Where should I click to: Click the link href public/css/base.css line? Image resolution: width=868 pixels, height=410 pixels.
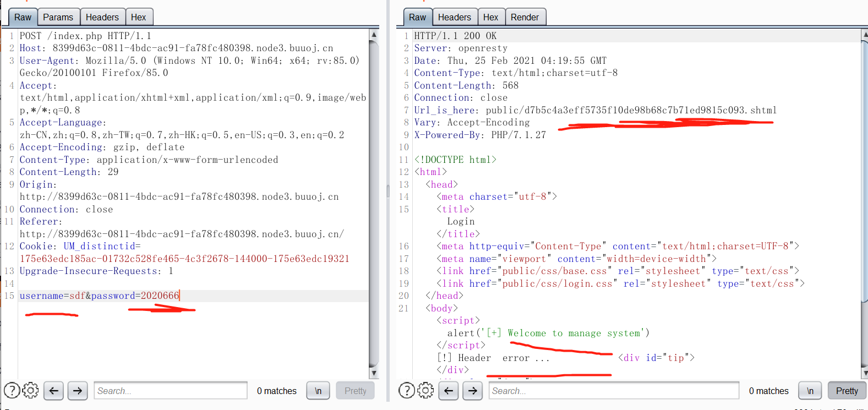point(618,271)
